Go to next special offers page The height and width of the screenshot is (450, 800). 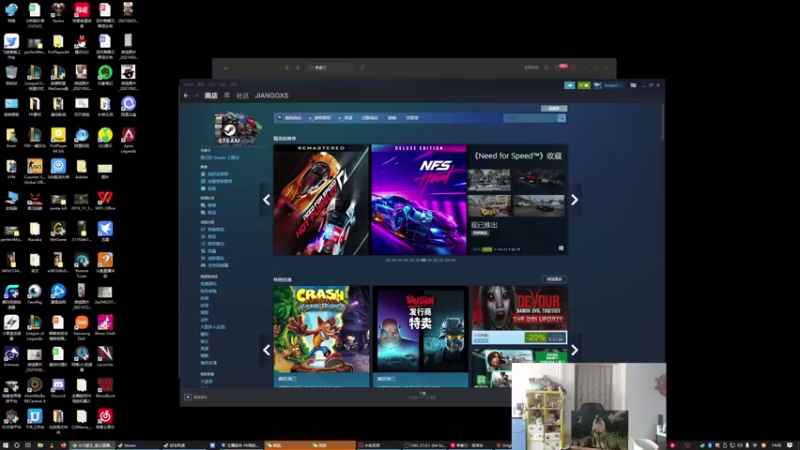tap(574, 349)
